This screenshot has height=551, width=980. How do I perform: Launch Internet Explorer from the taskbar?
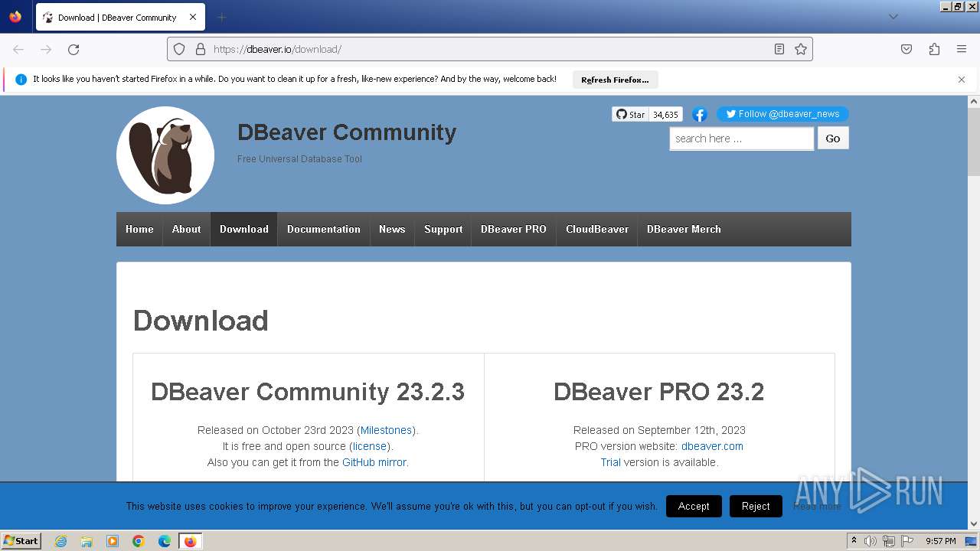click(x=60, y=541)
